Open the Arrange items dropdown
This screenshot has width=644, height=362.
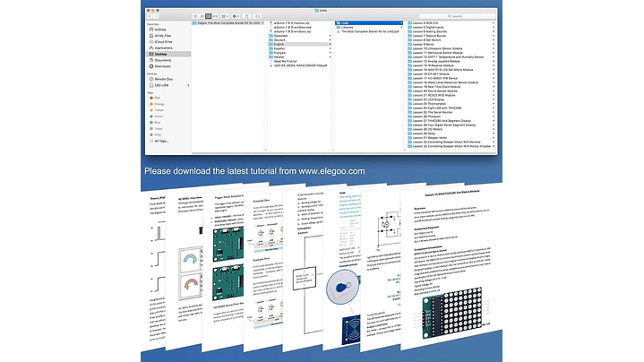point(224,16)
